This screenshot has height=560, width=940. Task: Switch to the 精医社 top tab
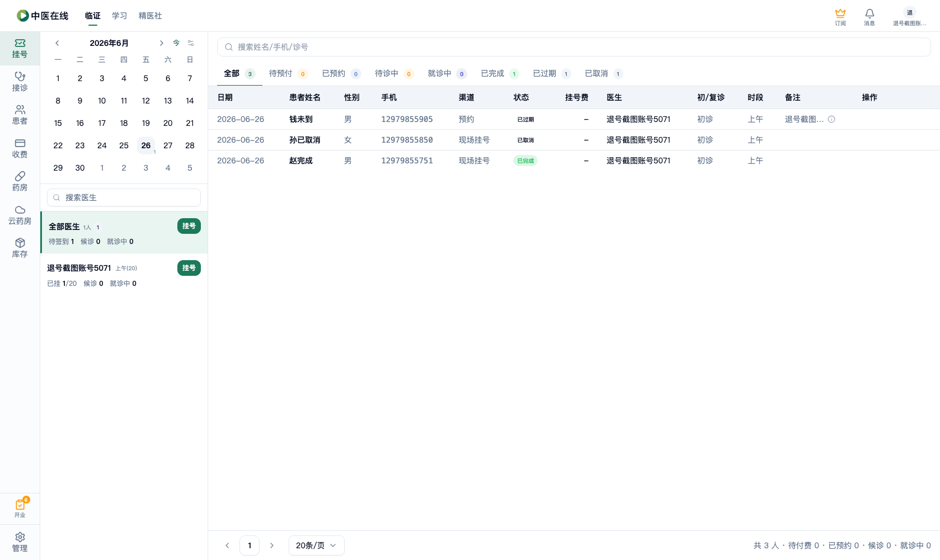[x=150, y=16]
